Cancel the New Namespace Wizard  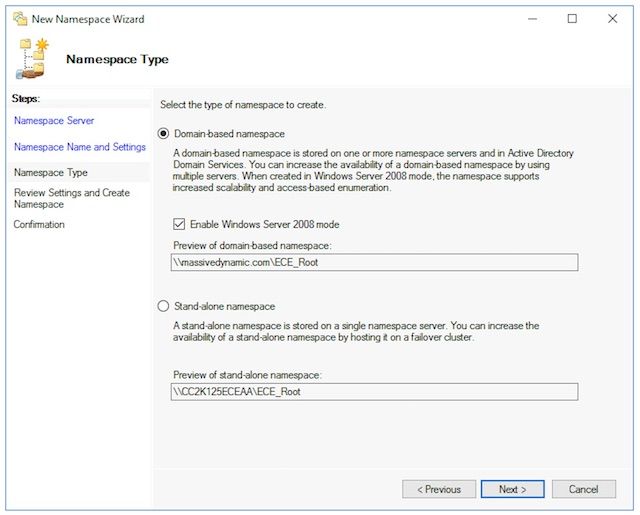tap(584, 489)
